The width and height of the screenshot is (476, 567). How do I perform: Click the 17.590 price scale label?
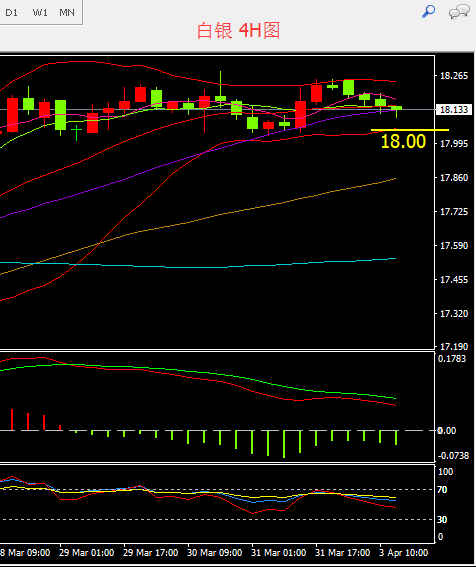pyautogui.click(x=454, y=246)
